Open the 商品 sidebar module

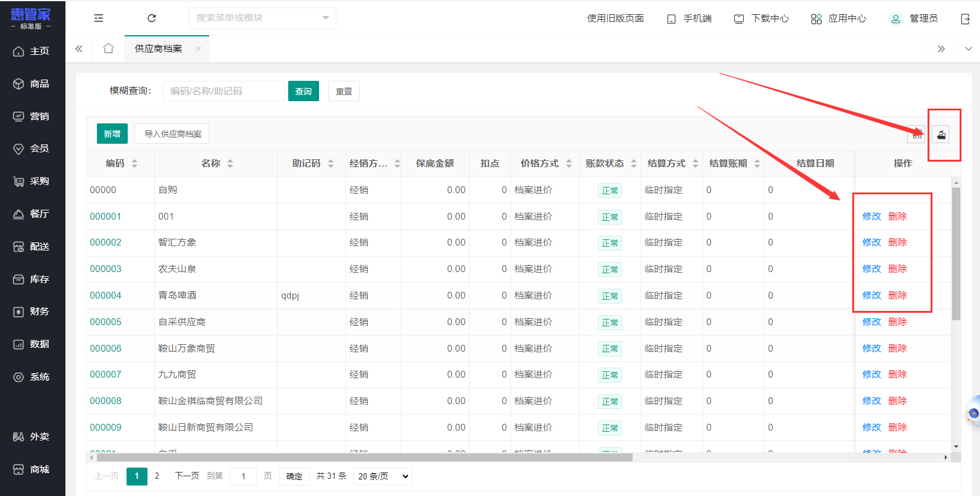pyautogui.click(x=32, y=84)
